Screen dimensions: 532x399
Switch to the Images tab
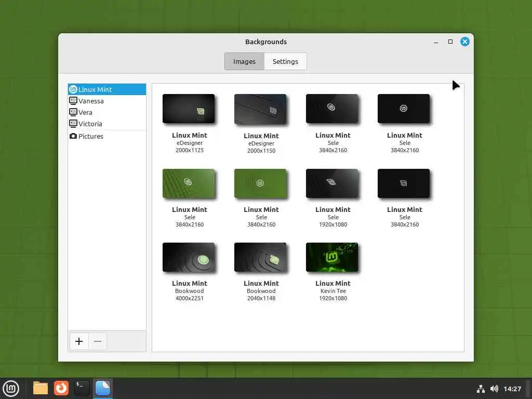click(x=244, y=61)
